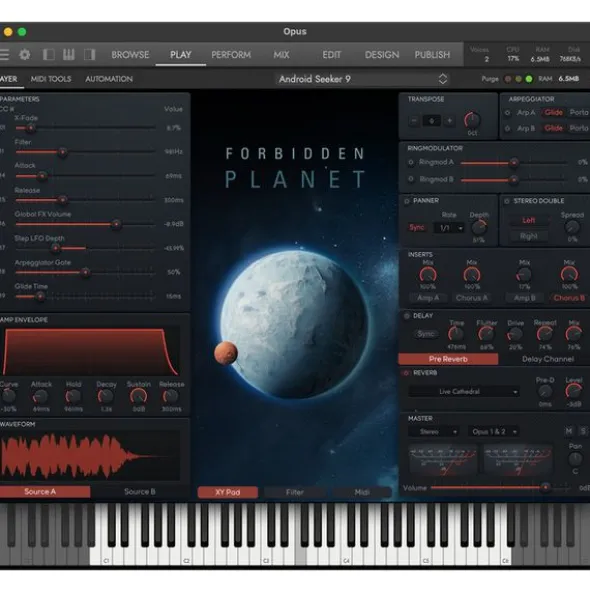Click the orange XY pad planet marker
This screenshot has width=590, height=591.
point(225,353)
